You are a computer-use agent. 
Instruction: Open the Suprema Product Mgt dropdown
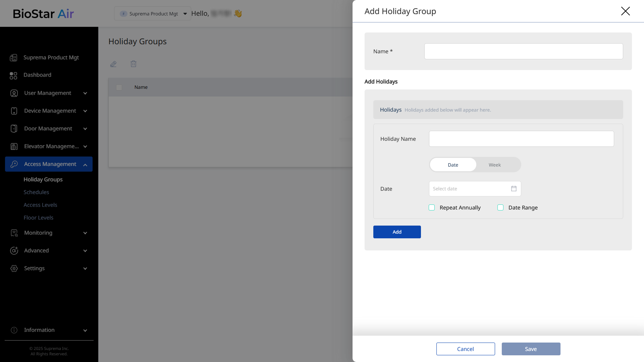pyautogui.click(x=153, y=14)
